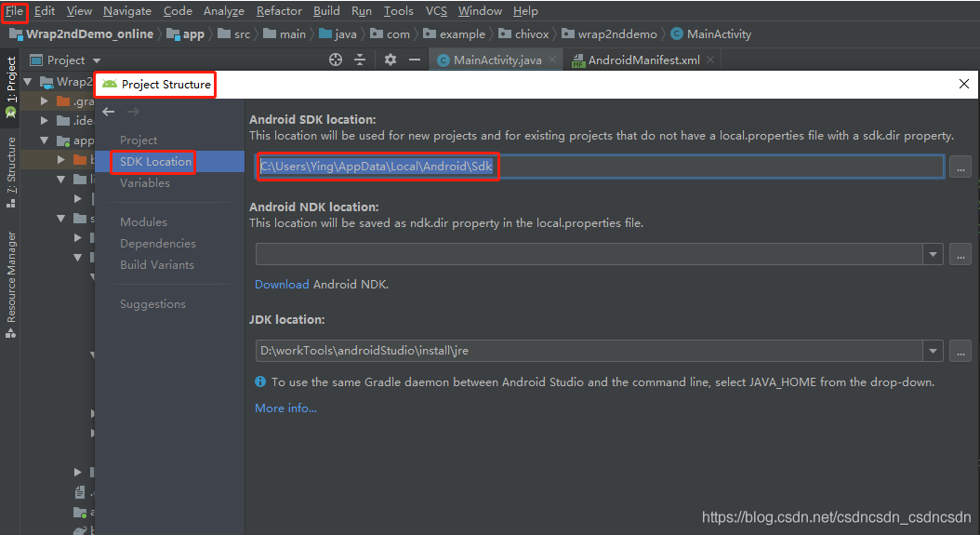Open the Android NDK location dropdown
This screenshot has height=535, width=980.
(x=934, y=254)
